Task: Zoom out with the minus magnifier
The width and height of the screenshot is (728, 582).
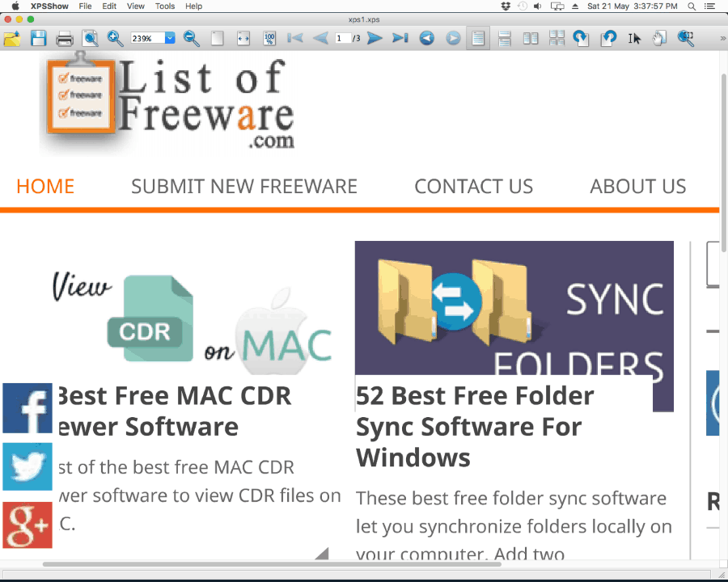Action: pyautogui.click(x=191, y=38)
